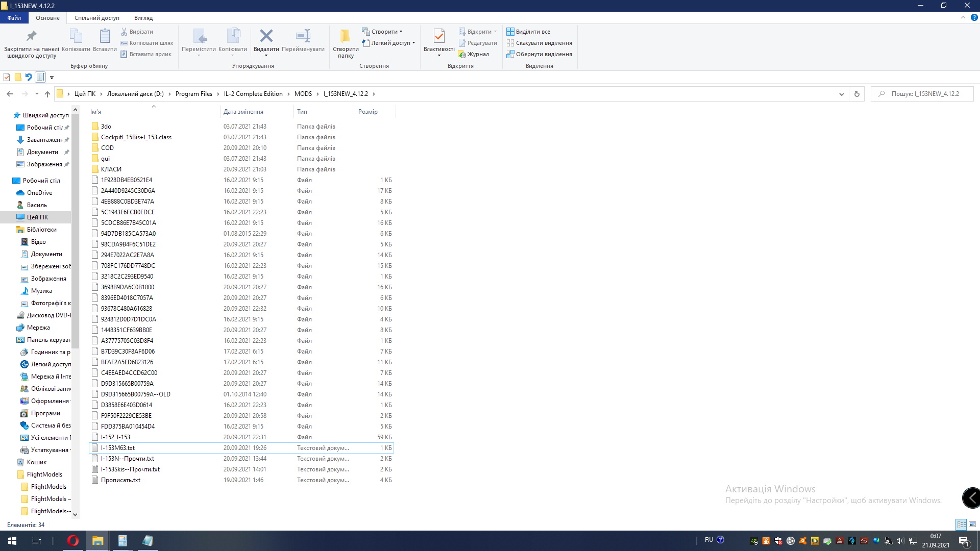Click Select all (Виділити все)
980x551 pixels.
528,32
